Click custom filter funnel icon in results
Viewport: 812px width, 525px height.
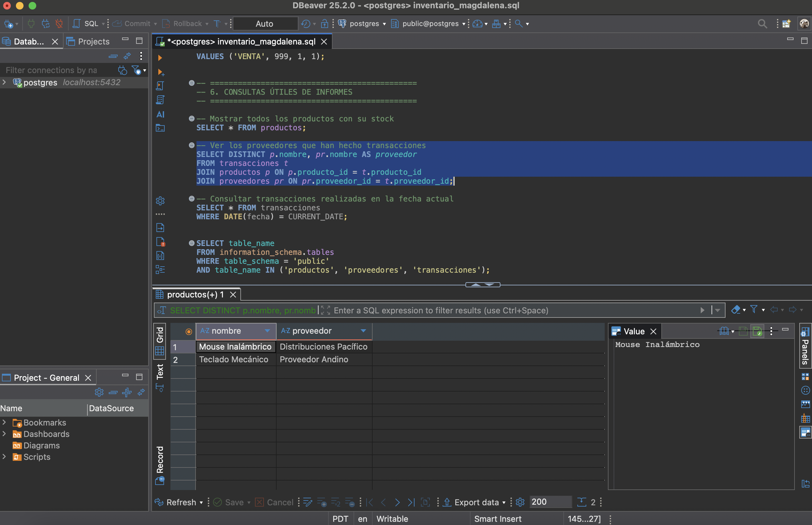click(754, 310)
